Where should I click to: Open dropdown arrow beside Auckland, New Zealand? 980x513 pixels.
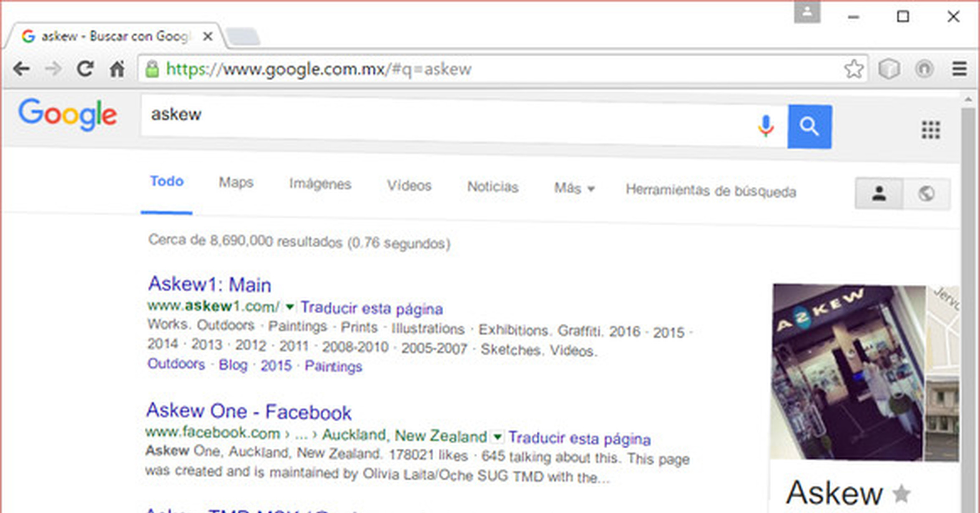(497, 437)
